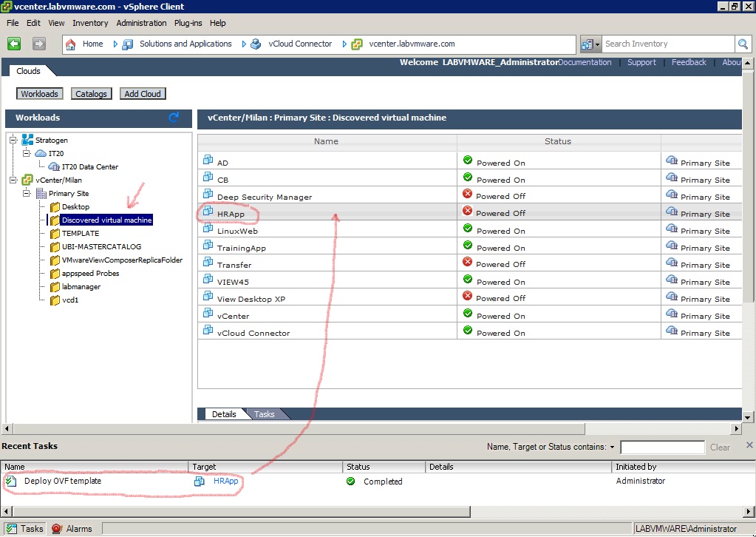The image size is (756, 537).
Task: Click the Tasks icon in status bar
Action: click(x=12, y=529)
